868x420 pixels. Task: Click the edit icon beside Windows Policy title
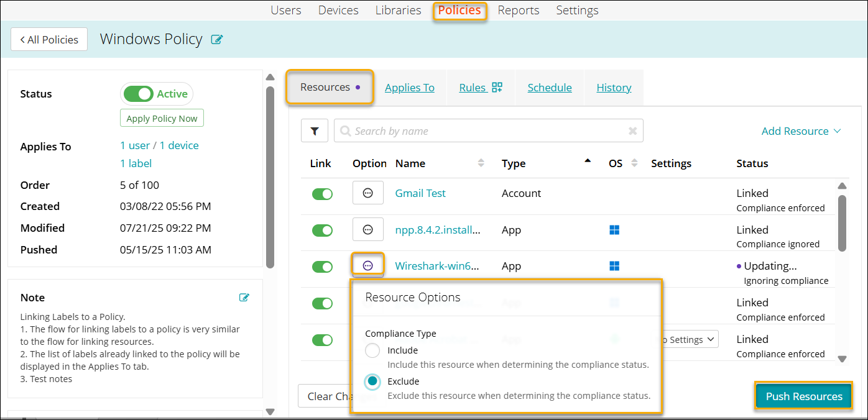point(217,40)
